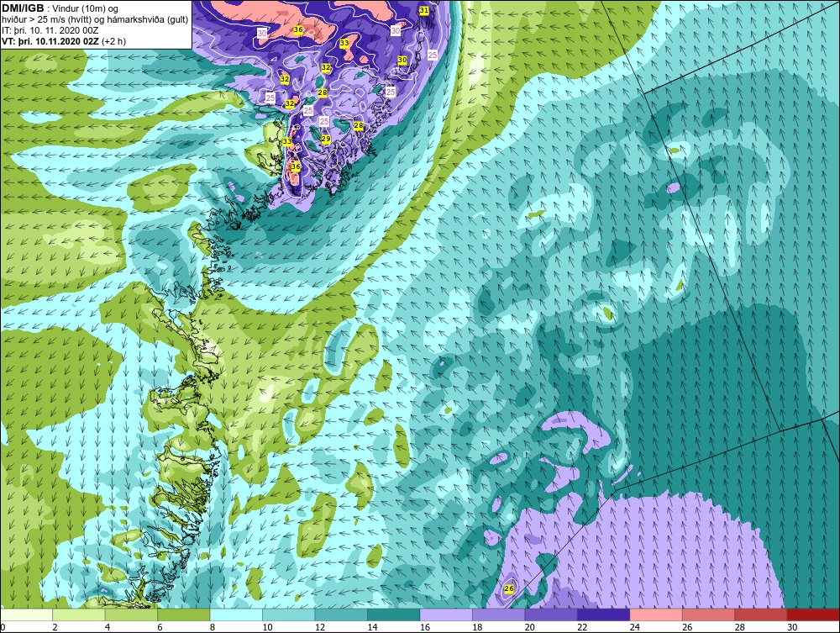
Task: Click legend scale number 20
Action: click(530, 627)
